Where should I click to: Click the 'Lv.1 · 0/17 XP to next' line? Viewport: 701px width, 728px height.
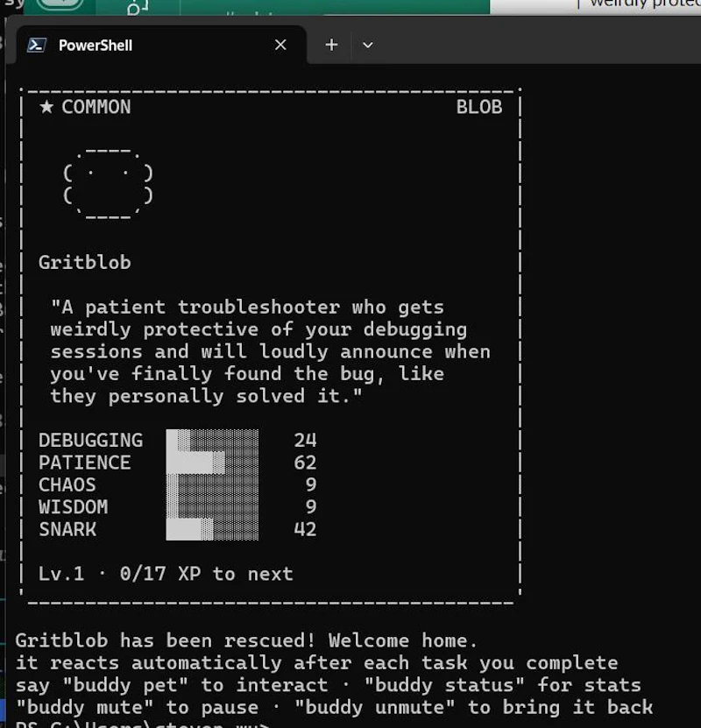tap(166, 574)
